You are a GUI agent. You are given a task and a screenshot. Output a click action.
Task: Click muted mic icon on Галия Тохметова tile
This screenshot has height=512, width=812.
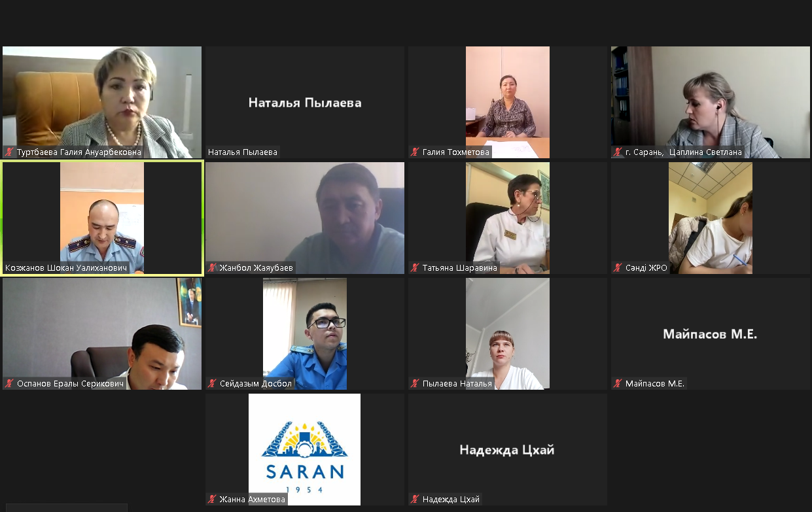[x=415, y=152]
